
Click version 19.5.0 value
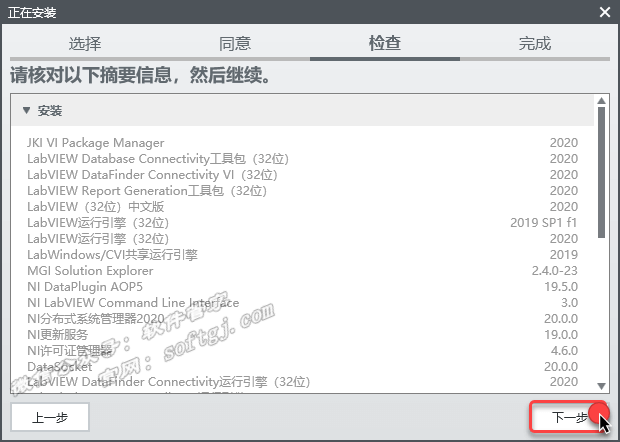tap(561, 287)
